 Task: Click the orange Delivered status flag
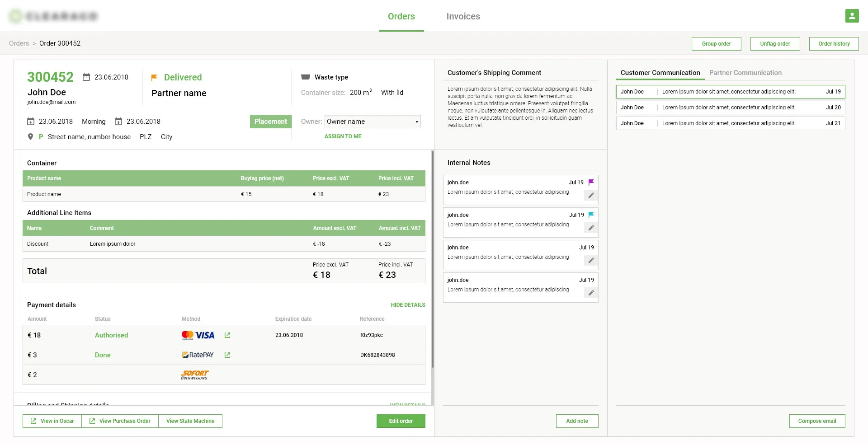[154, 77]
